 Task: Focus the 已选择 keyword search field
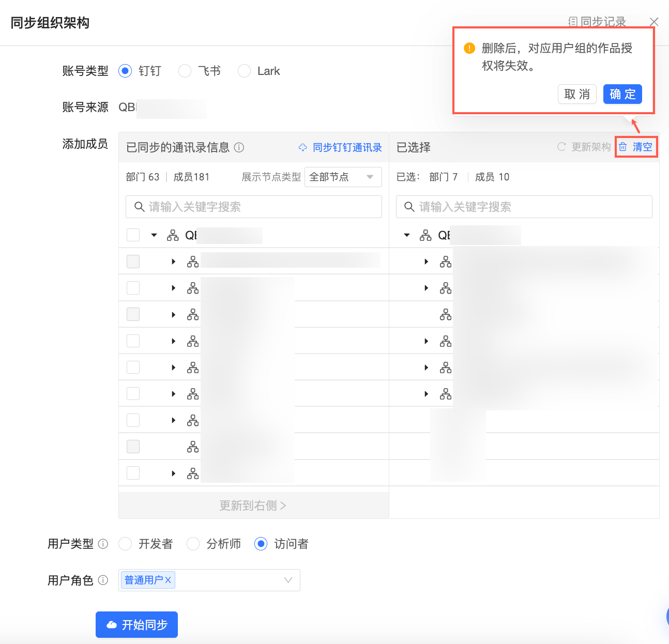click(524, 207)
